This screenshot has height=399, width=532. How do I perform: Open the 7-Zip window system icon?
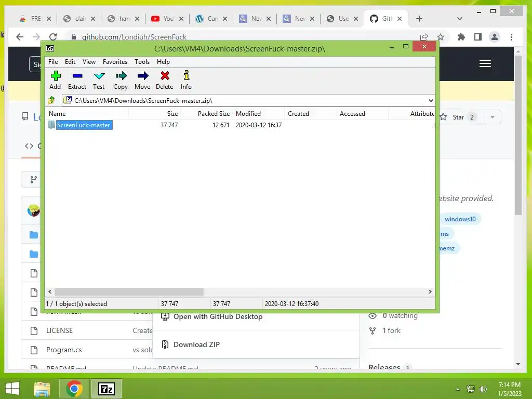(x=50, y=48)
